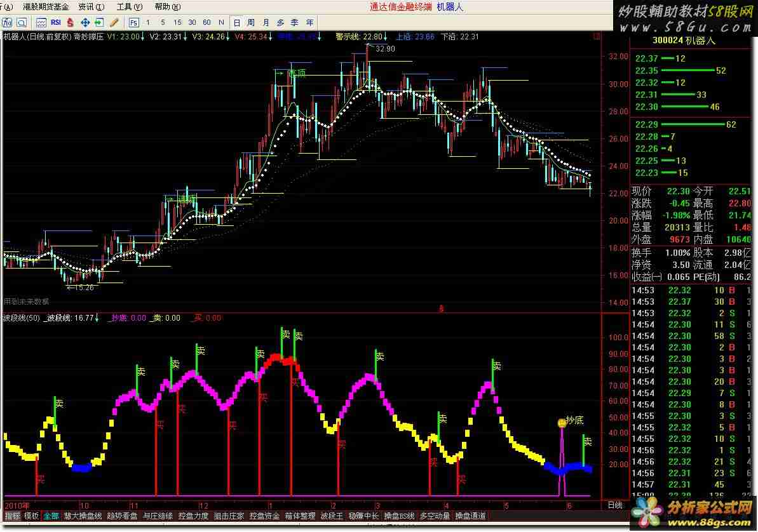
Task: Open the 帮助(H) menu
Action: click(168, 7)
